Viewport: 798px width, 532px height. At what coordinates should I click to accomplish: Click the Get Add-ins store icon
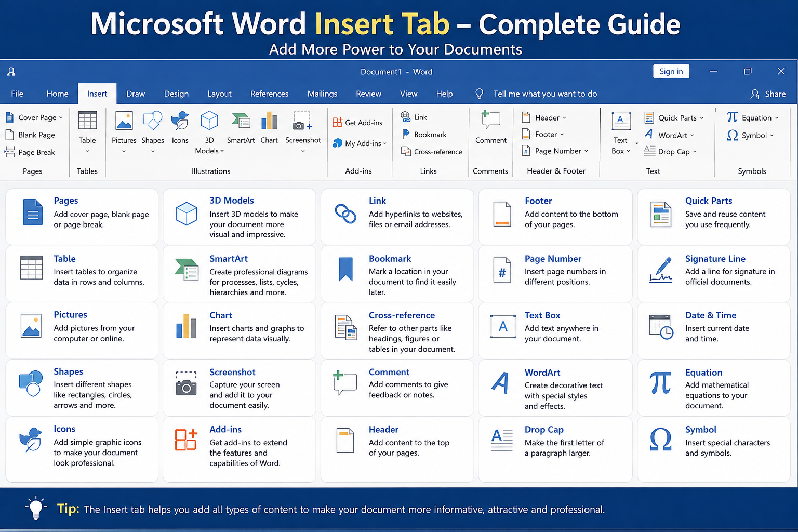(338, 122)
